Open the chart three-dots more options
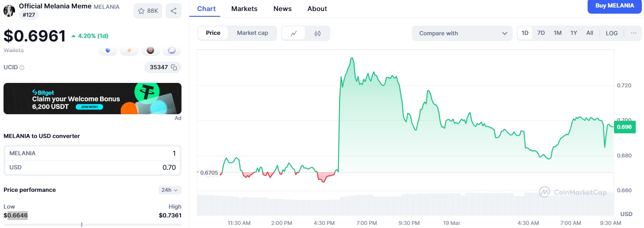 pyautogui.click(x=633, y=33)
